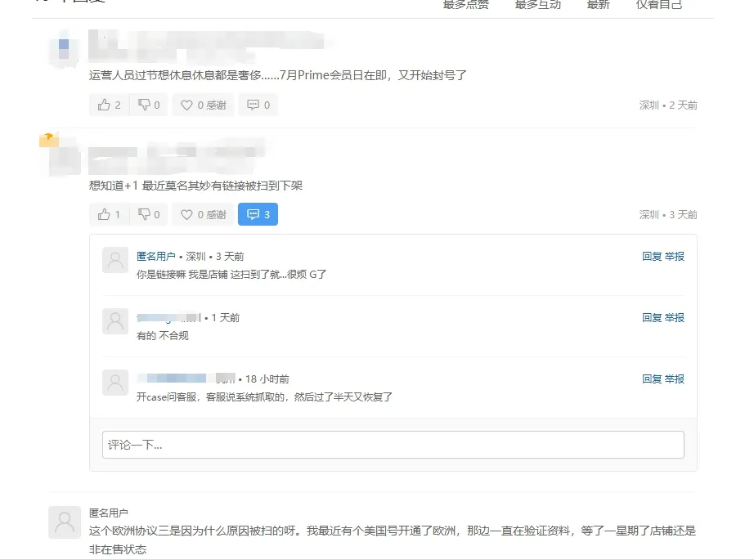This screenshot has width=754, height=560.
Task: Click avatar of the 有的 不合规 commenter
Action: click(115, 321)
